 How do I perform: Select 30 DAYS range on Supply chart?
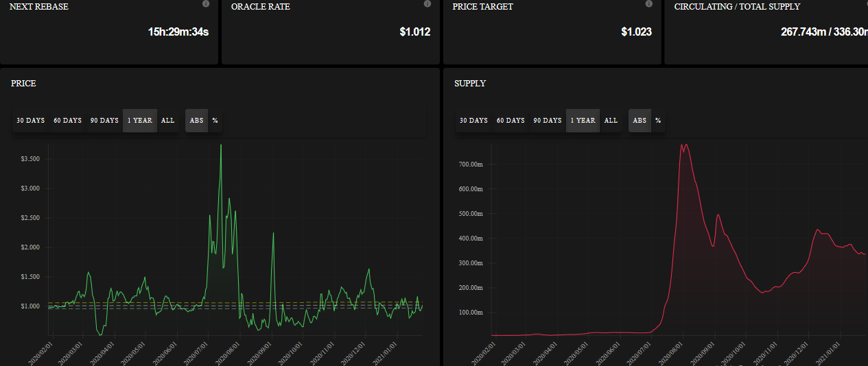[x=473, y=121]
